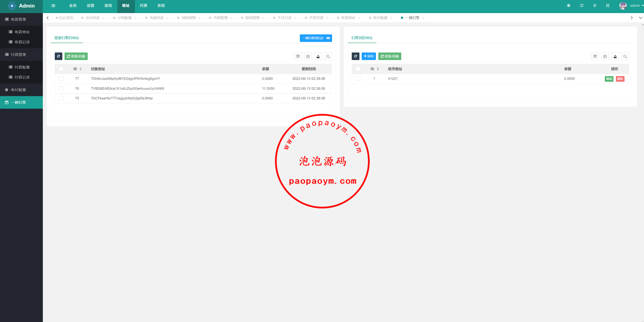Screen dimensions: 644x322
Task: Click the 一键归集到右边 button
Action: click(x=315, y=38)
